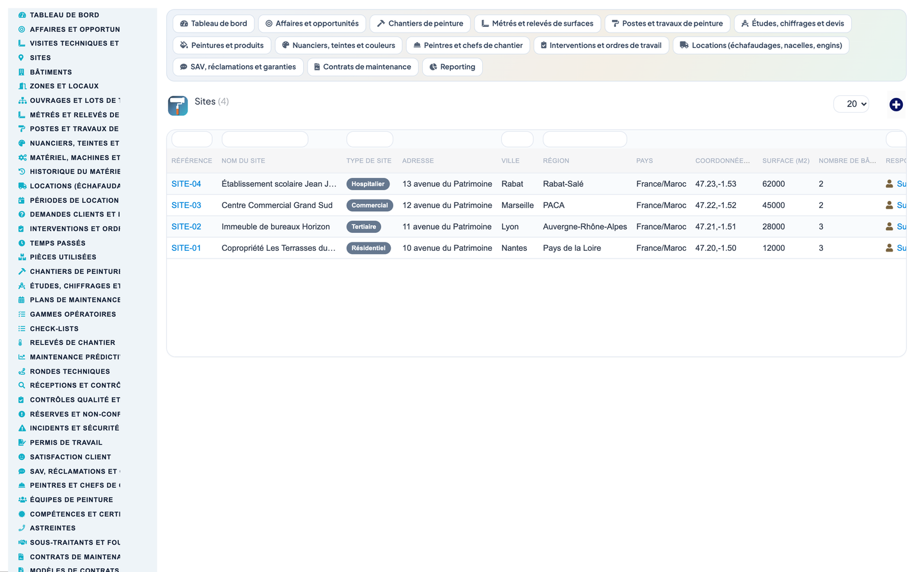Click the Nom du site filter field
Screen dimensions: 924x572
click(265, 139)
